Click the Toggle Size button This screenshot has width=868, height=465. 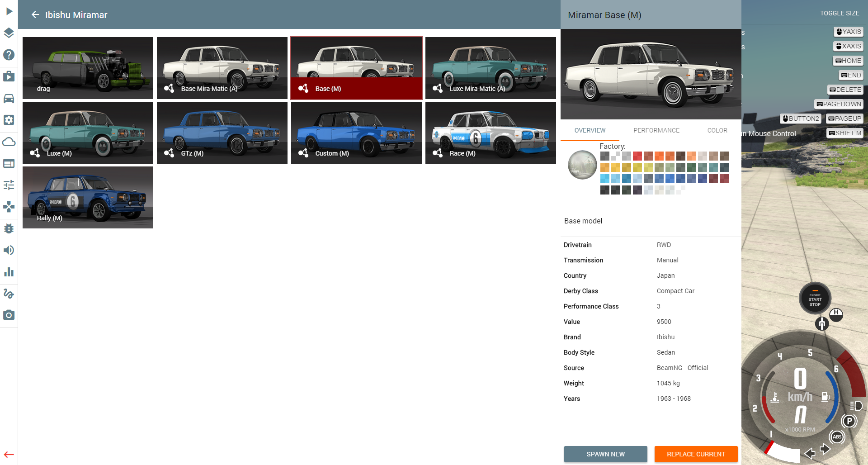click(x=840, y=13)
